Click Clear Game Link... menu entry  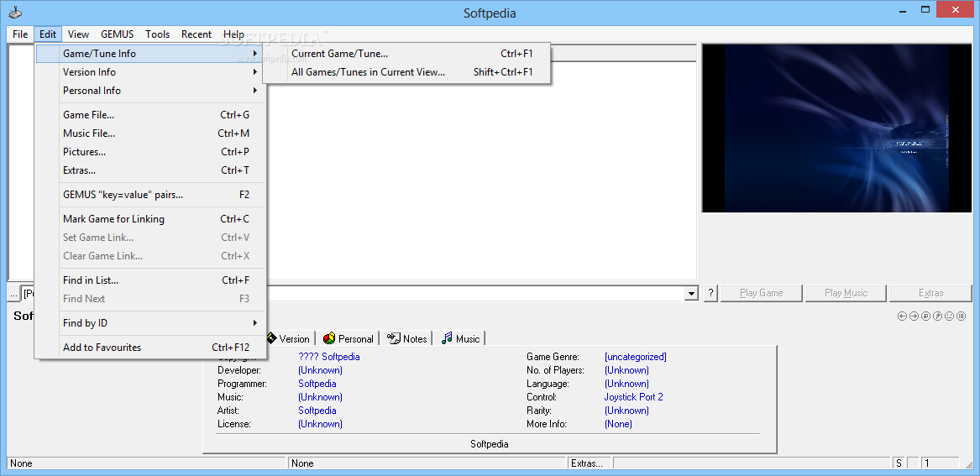[x=150, y=255]
